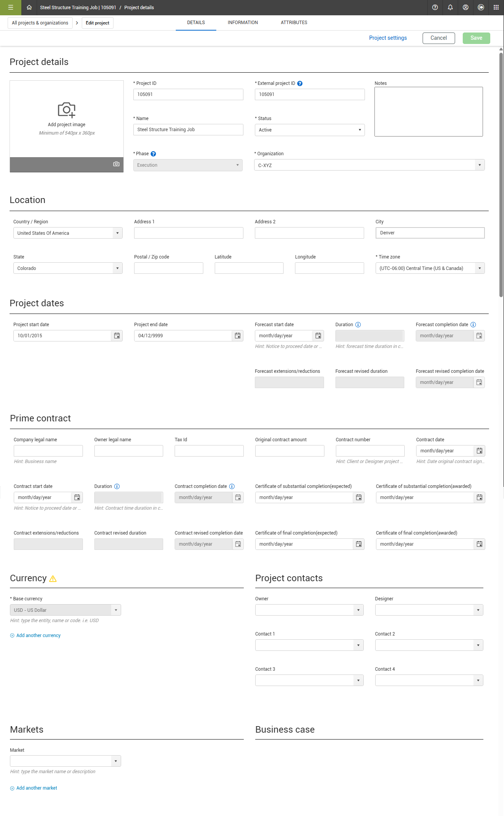Switch to the INFORMATION tab
Image resolution: width=504 pixels, height=816 pixels.
click(243, 23)
